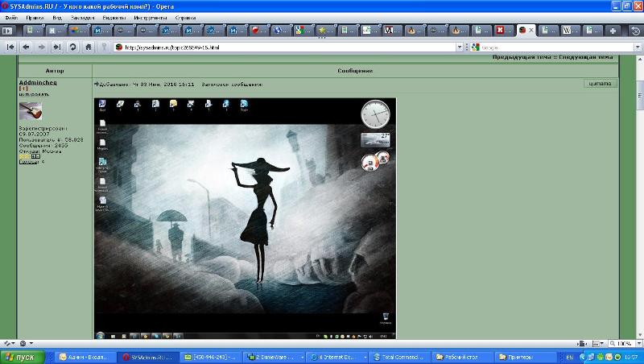644x364 pixels.
Task: Click the page vertical scrollbar thumb
Action: point(640,95)
